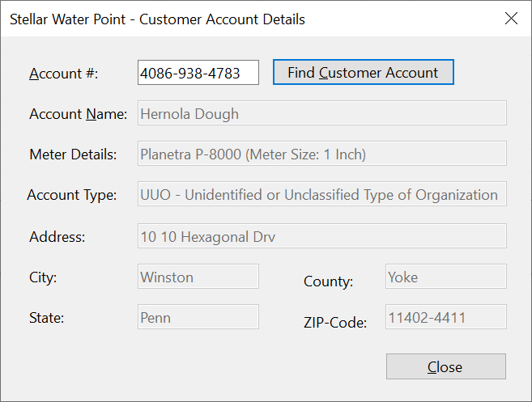Click the 'City:' label
The image size is (532, 402).
tap(43, 277)
